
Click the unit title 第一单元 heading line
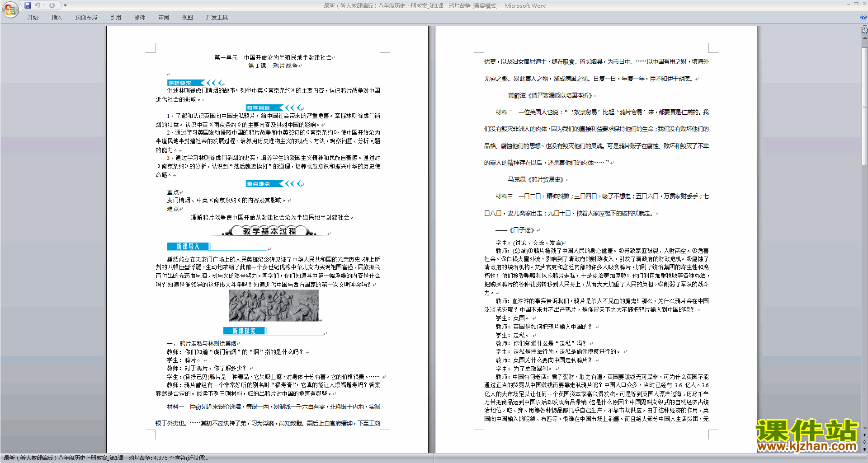273,57
